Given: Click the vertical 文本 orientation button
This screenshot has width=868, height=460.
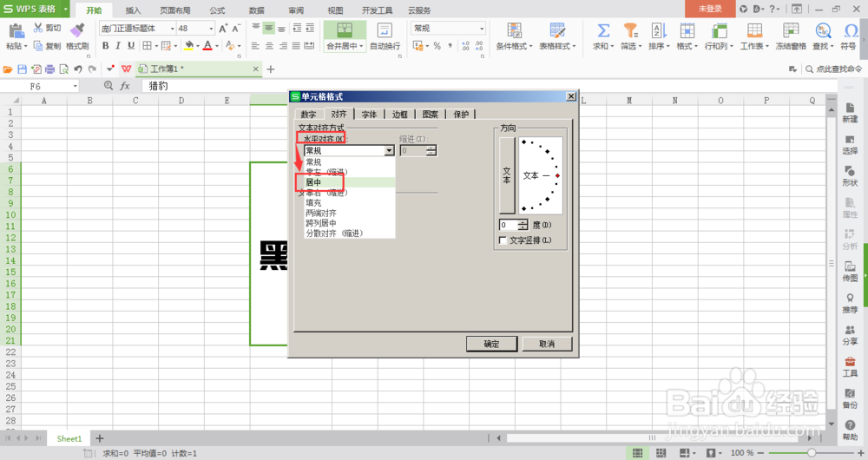Looking at the screenshot, I should (x=507, y=175).
